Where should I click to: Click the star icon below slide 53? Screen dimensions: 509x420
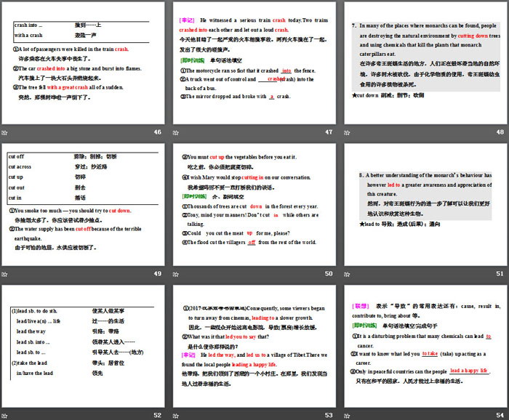tap(176, 415)
